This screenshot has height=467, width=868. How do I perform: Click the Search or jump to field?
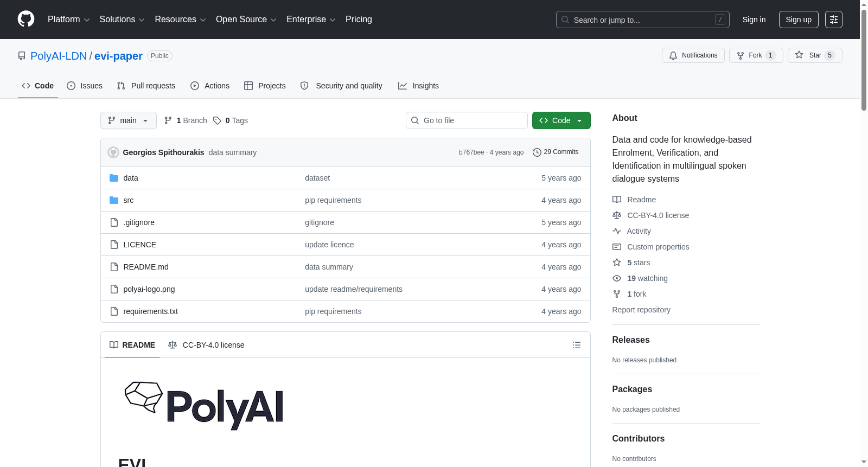tap(643, 20)
